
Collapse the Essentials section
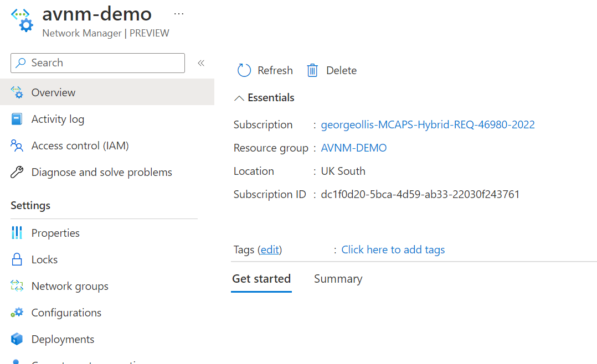click(239, 98)
